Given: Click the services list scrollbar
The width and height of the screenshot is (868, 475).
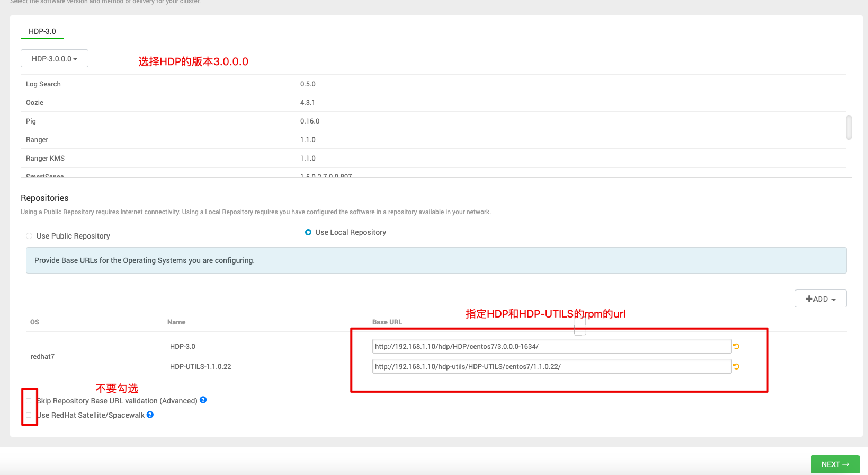Looking at the screenshot, I should coord(849,127).
